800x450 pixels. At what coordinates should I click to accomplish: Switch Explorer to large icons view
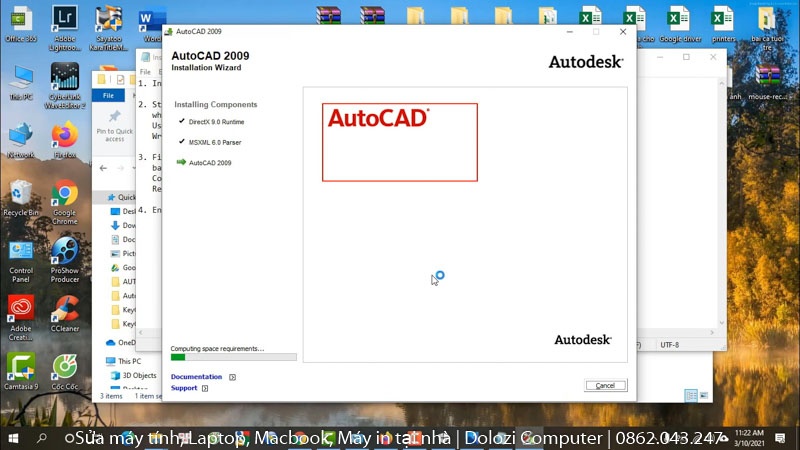coord(704,395)
